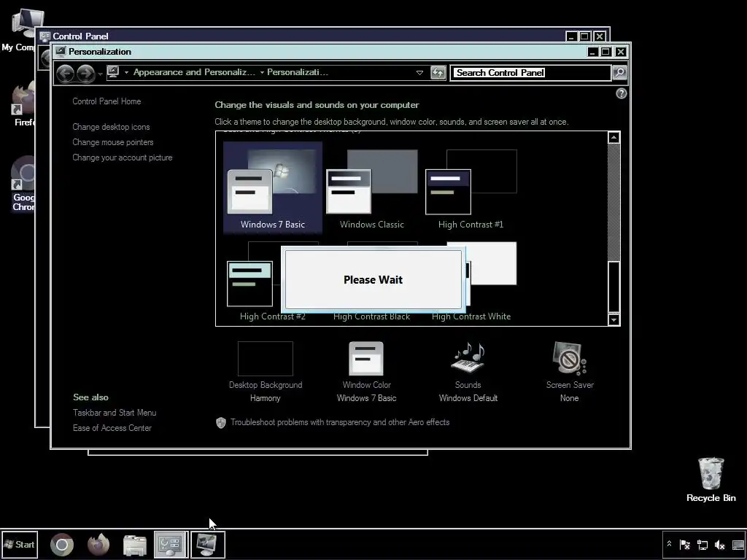
Task: Open the network tray icon
Action: point(703,544)
